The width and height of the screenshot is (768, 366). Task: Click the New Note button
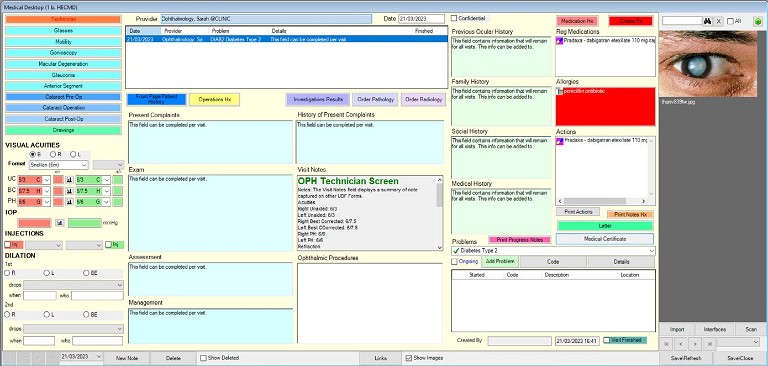[x=126, y=358]
